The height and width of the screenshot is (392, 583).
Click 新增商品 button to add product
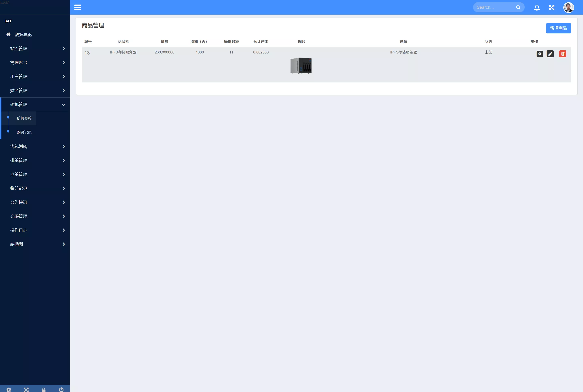(558, 28)
